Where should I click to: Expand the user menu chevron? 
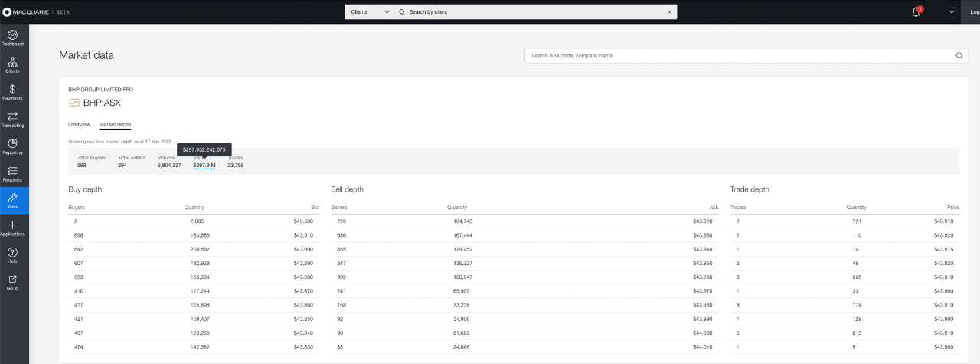click(952, 11)
